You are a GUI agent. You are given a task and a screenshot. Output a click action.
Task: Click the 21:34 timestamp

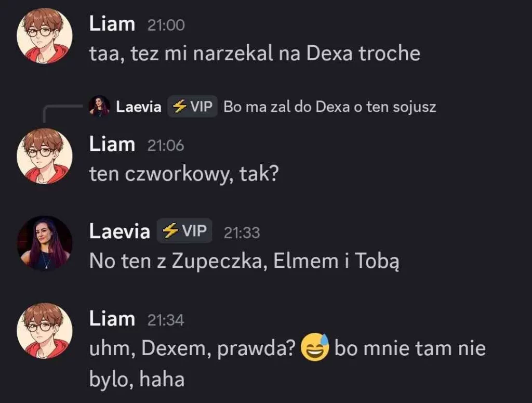point(166,320)
